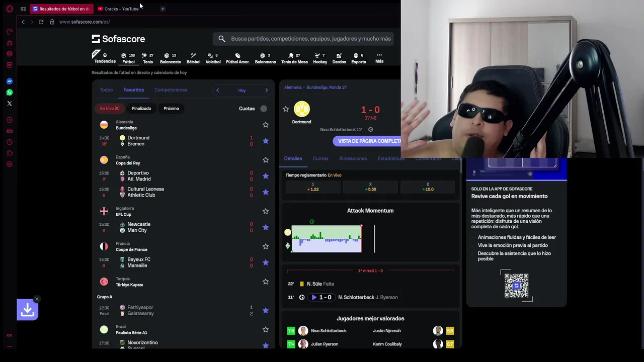
Task: Click the Attack Momentum chart
Action: [327, 239]
